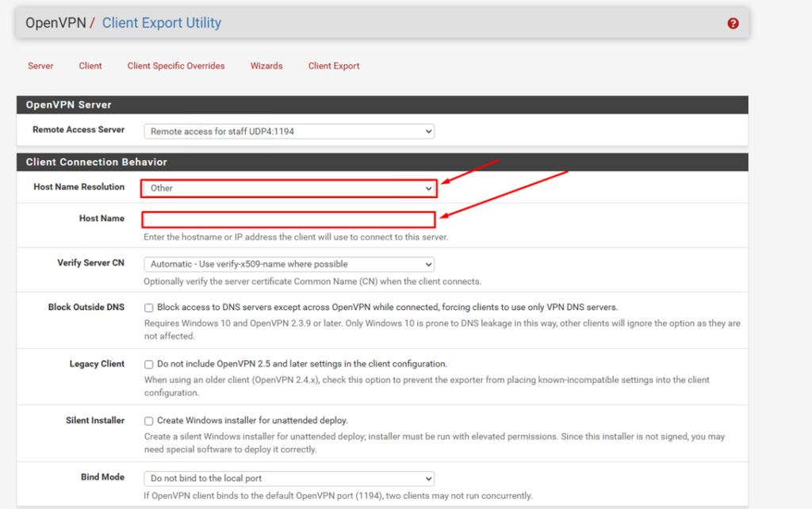Expand the Verify Server CN dropdown
The height and width of the screenshot is (509, 812).
pos(289,264)
